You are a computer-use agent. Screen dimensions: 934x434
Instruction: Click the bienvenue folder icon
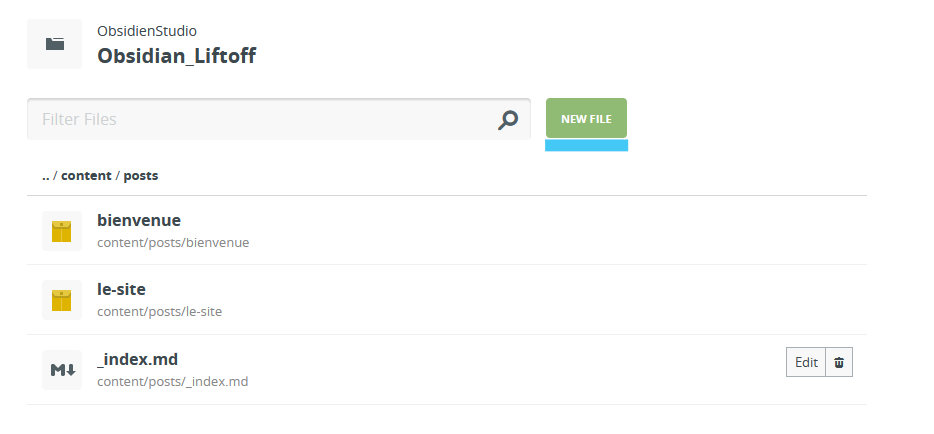[61, 231]
